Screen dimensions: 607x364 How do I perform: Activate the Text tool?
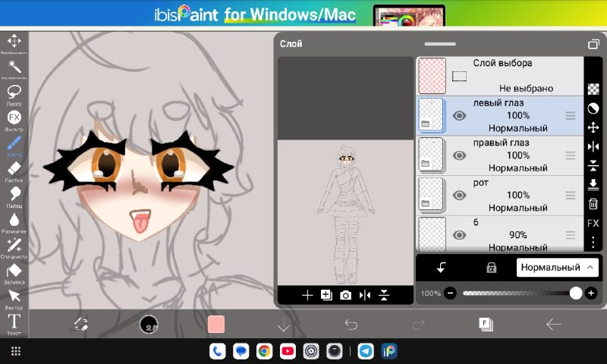click(14, 324)
